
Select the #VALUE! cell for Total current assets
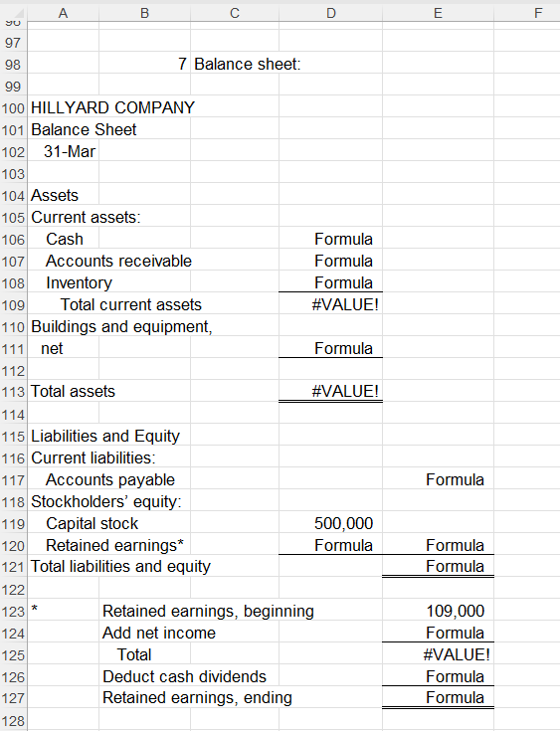click(330, 304)
